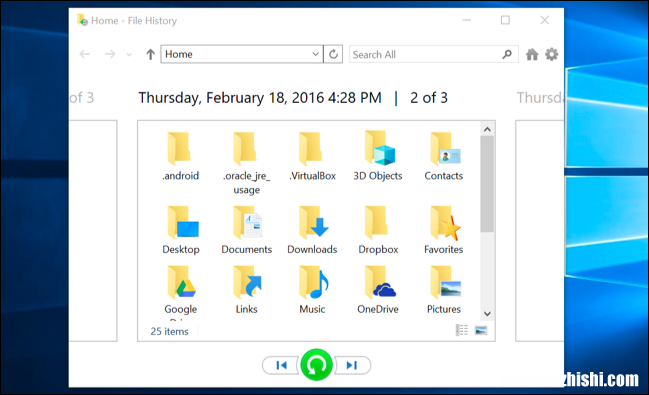Open the Desktop folder

tap(181, 230)
